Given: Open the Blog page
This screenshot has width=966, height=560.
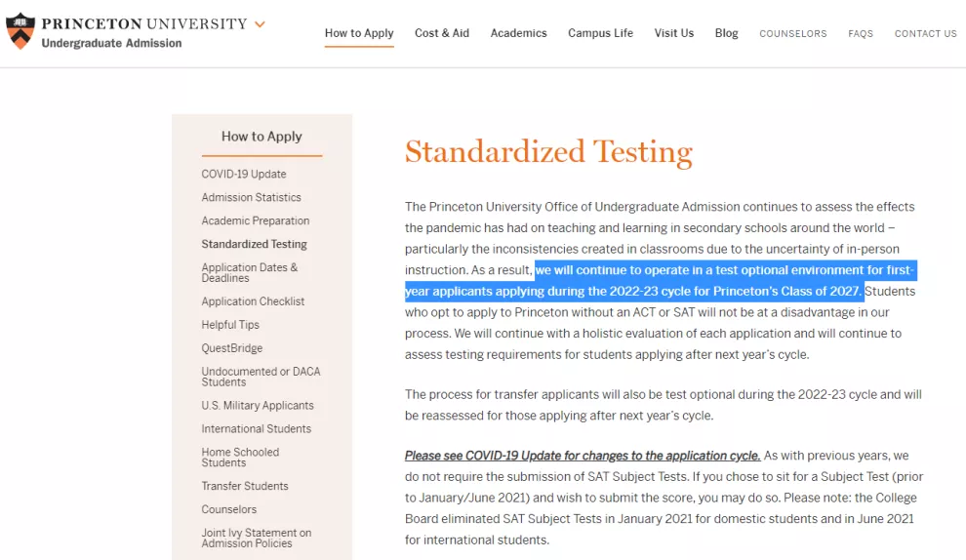Looking at the screenshot, I should [x=726, y=33].
